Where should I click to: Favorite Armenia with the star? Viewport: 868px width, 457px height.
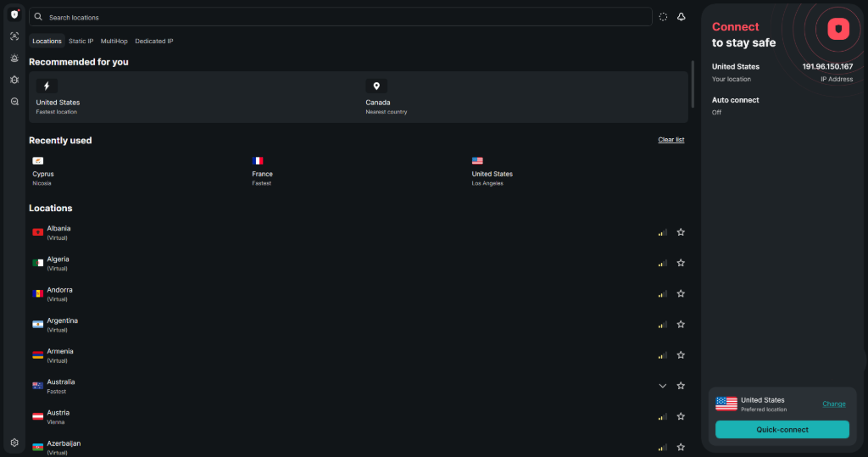point(681,355)
